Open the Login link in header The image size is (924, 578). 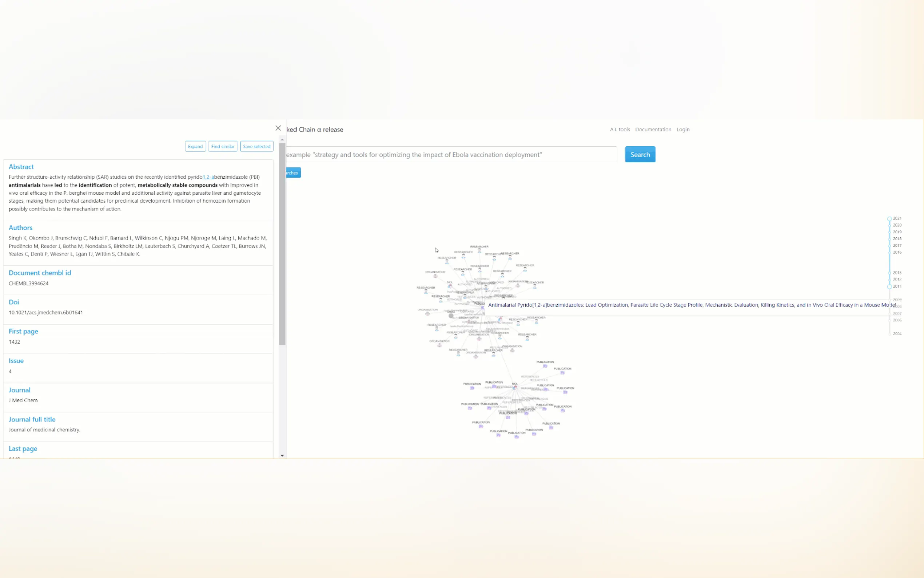click(x=682, y=129)
